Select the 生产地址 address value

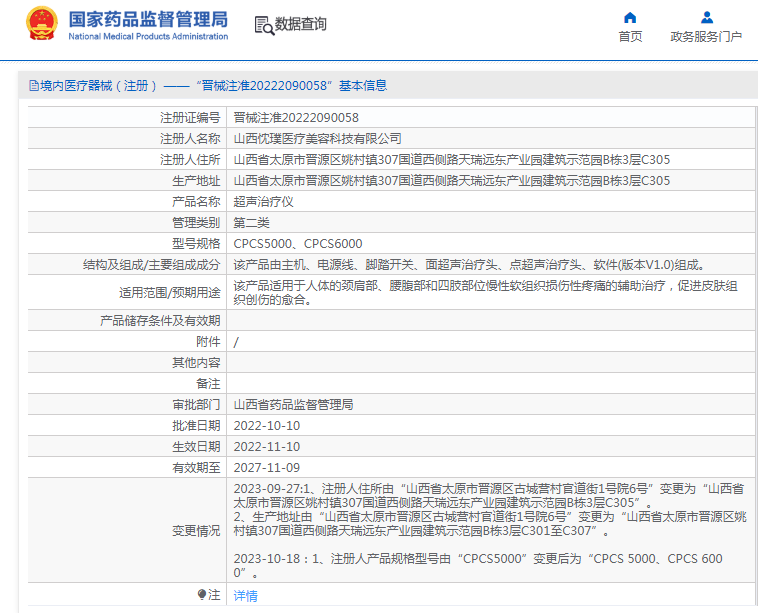[x=452, y=181]
